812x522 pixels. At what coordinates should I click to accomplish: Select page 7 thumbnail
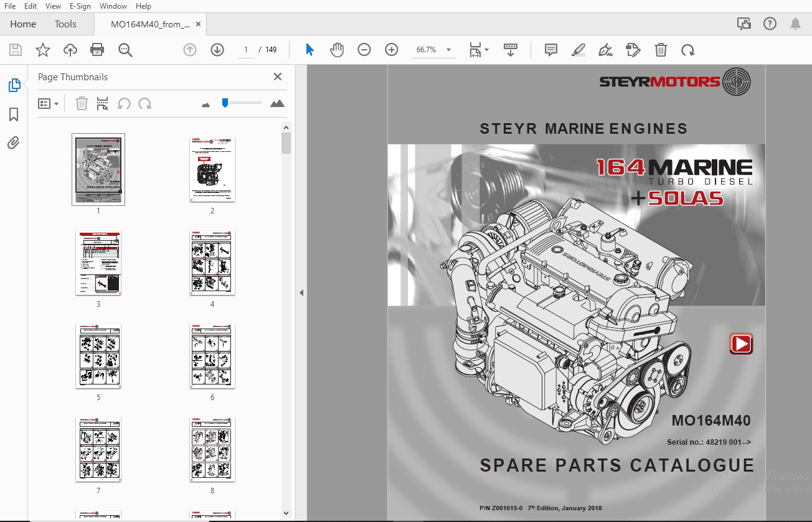coord(98,449)
